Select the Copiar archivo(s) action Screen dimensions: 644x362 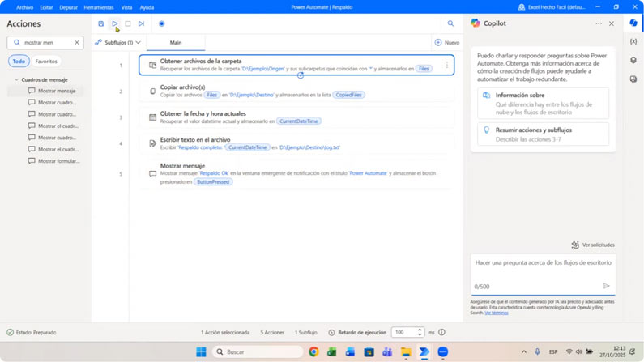[x=296, y=92]
